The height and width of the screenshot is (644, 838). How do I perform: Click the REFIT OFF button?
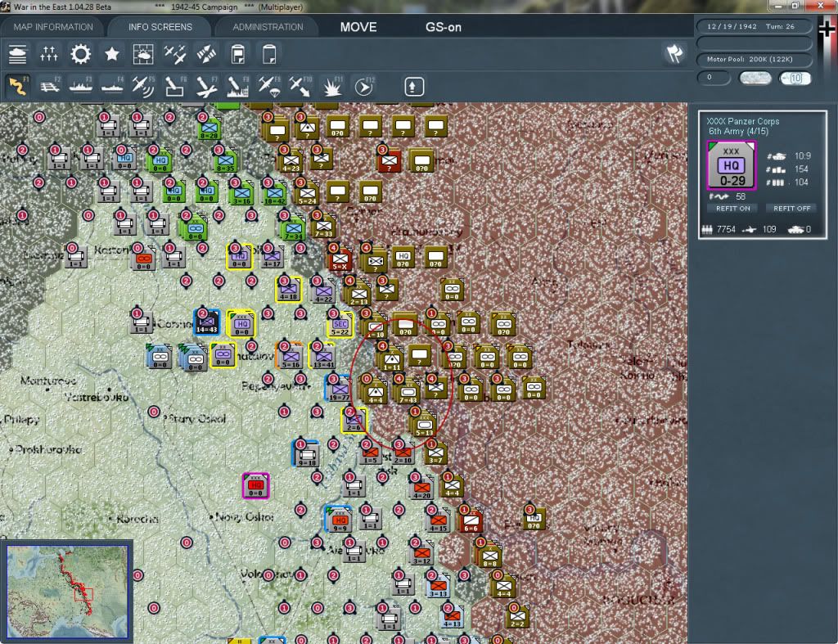click(x=791, y=209)
